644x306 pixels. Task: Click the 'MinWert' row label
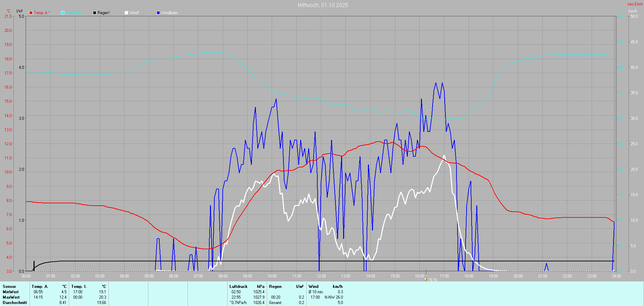coord(11,292)
